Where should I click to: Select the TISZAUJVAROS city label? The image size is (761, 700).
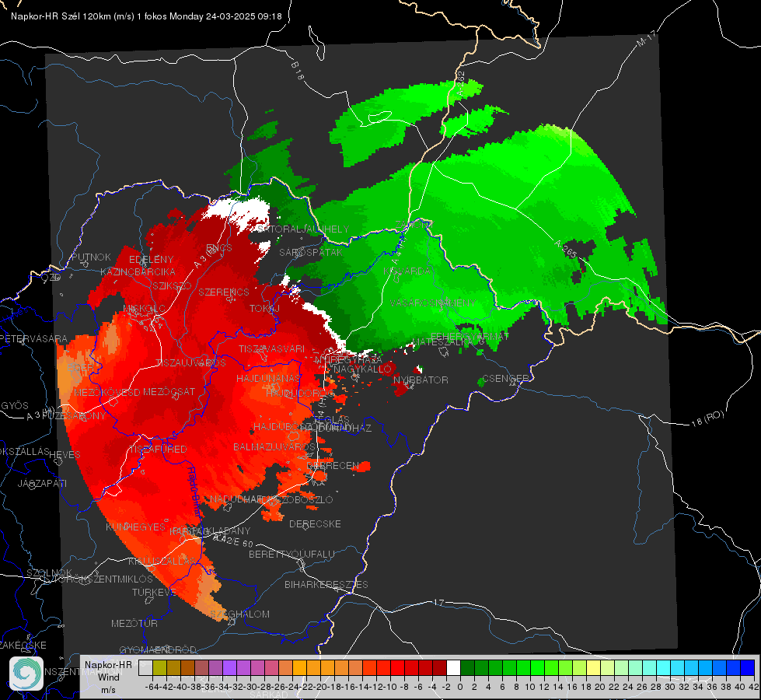click(x=190, y=362)
